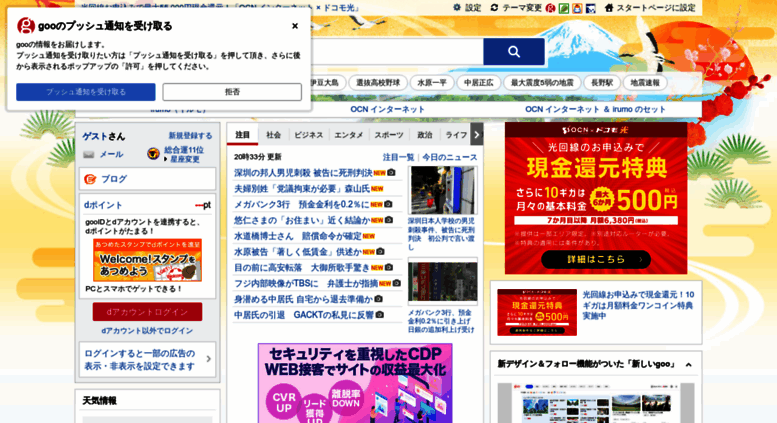Image resolution: width=777 pixels, height=423 pixels.
Task: Click the 新しいgoo preview screenshot image
Action: (x=596, y=403)
